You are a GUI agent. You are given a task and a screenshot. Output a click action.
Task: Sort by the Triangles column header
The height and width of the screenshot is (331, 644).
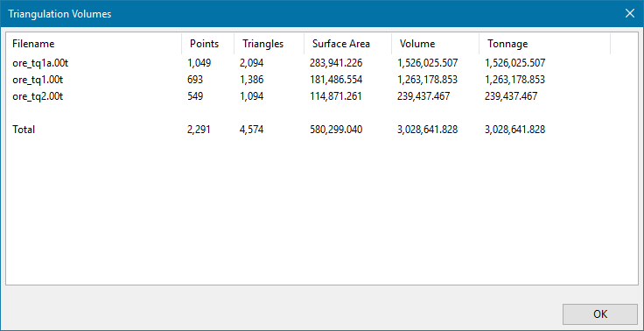269,44
